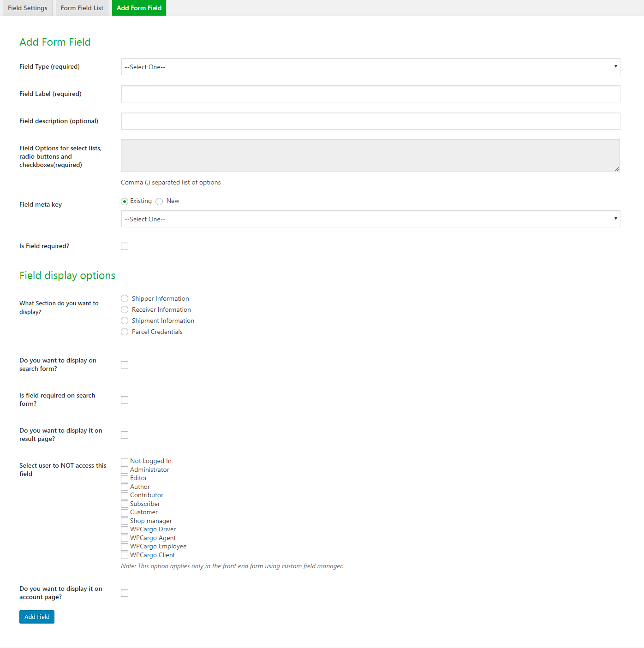Select Shipper Information section radio

click(125, 299)
